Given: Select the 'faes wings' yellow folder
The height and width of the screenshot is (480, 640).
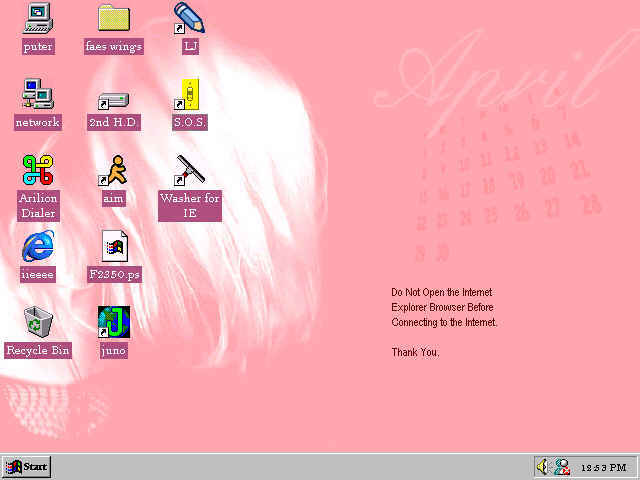Looking at the screenshot, I should point(113,18).
